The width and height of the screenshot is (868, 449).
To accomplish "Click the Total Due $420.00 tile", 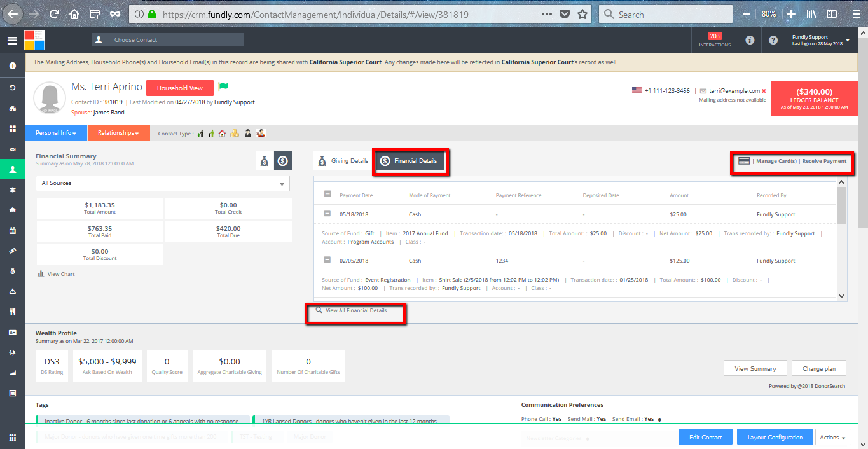I will 228,231.
